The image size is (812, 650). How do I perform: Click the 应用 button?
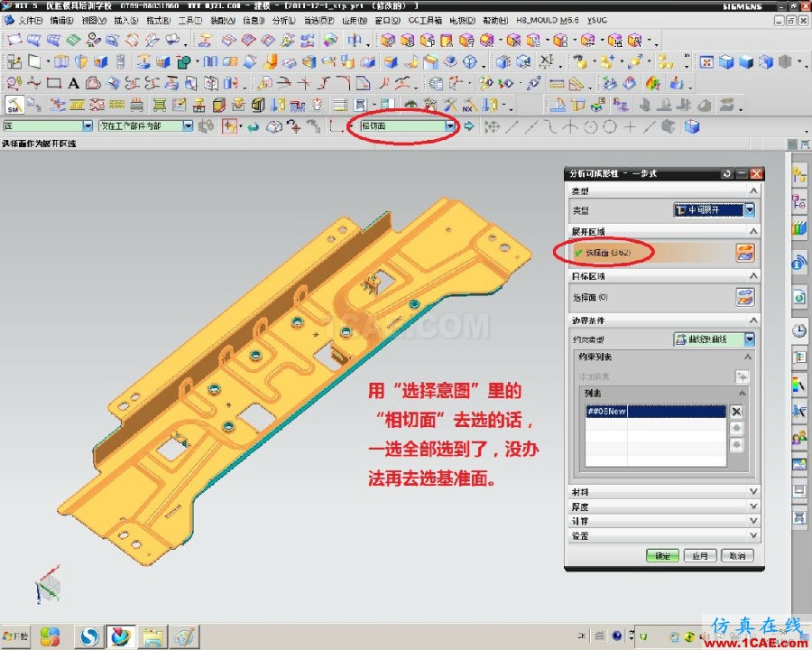point(699,556)
